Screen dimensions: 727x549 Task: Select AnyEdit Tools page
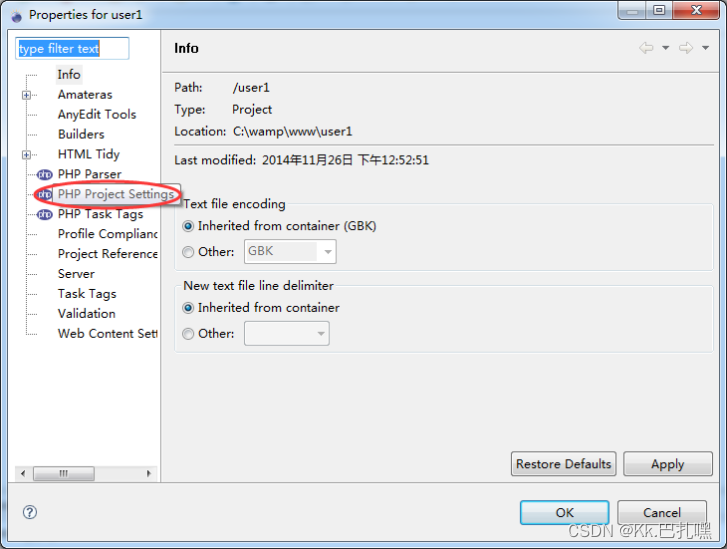pyautogui.click(x=97, y=115)
